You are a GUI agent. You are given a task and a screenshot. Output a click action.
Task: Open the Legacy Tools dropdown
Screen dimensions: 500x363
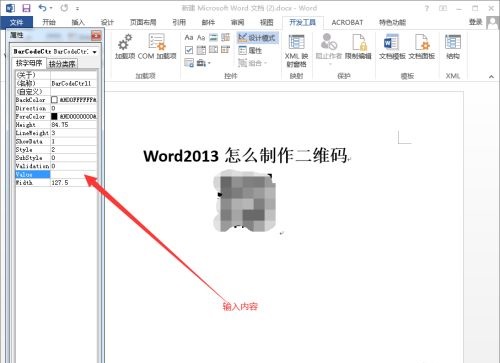203,62
